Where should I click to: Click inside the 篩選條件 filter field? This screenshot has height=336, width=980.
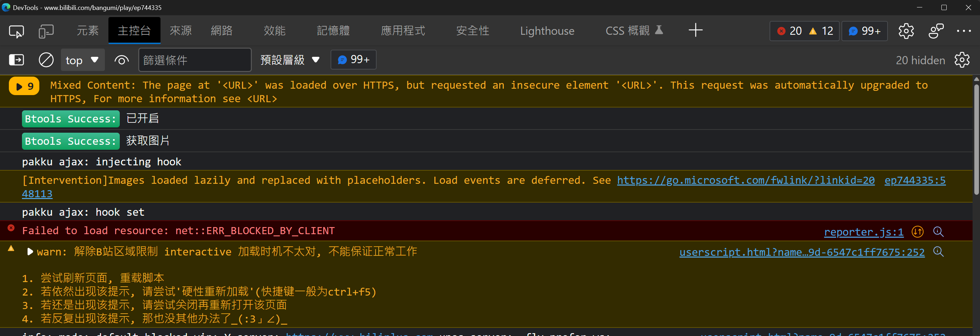(195, 60)
